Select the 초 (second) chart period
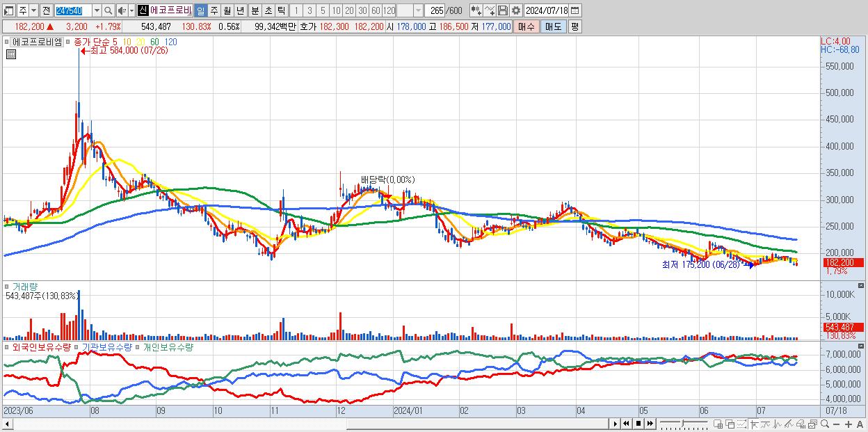The width and height of the screenshot is (868, 432). (x=268, y=10)
